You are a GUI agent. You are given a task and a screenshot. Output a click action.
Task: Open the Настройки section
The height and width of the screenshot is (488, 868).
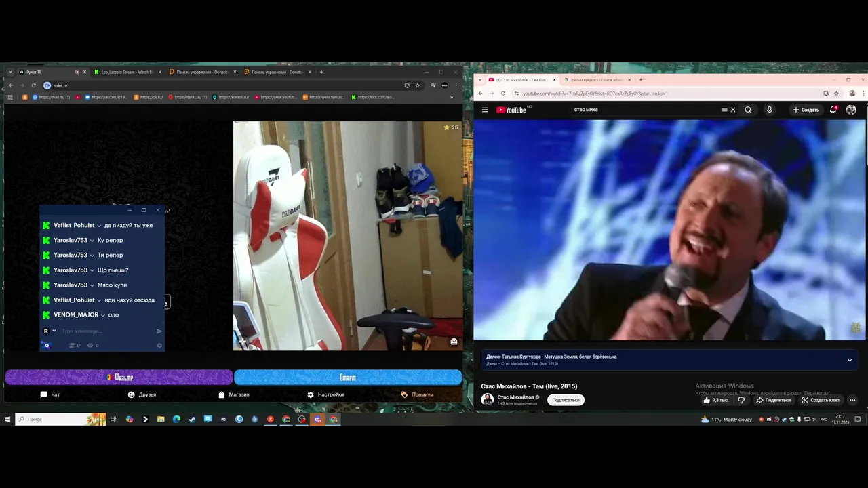click(x=325, y=394)
